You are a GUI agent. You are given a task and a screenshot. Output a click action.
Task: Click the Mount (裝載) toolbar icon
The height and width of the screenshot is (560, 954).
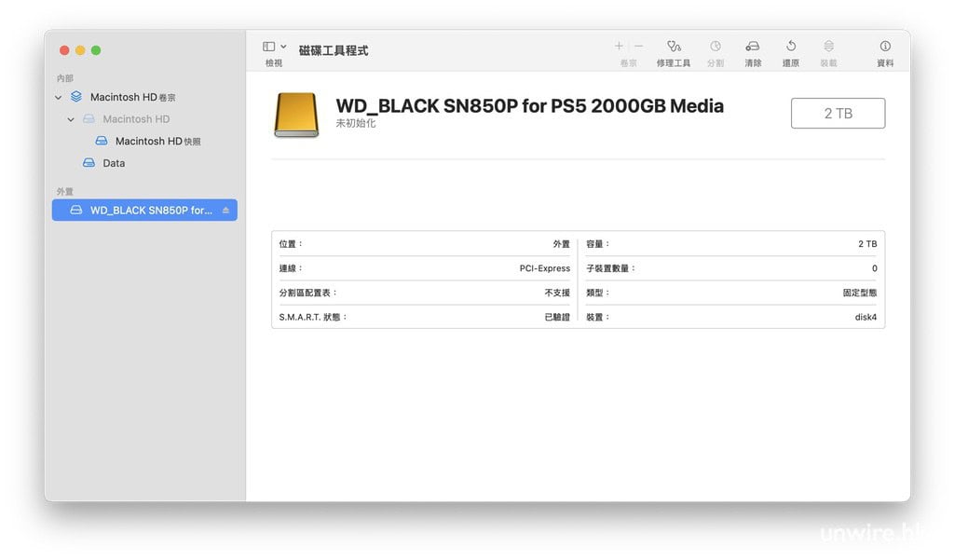828,47
